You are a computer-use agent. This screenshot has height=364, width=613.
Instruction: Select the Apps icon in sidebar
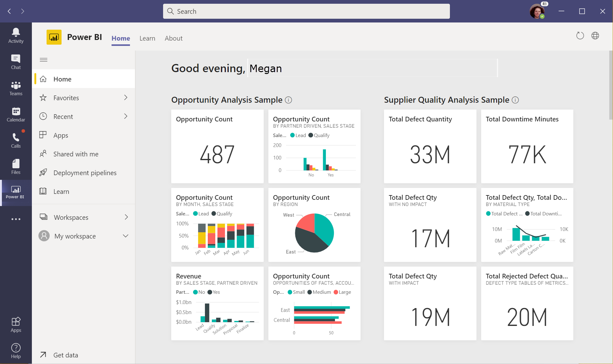click(16, 325)
